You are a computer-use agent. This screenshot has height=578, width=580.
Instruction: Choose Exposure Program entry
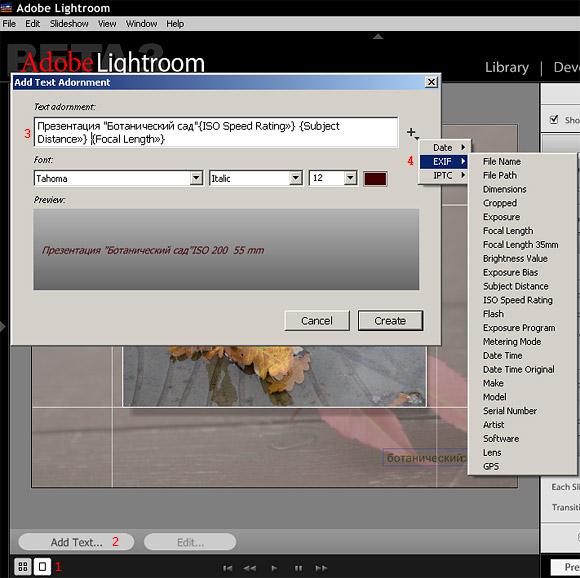tap(519, 328)
